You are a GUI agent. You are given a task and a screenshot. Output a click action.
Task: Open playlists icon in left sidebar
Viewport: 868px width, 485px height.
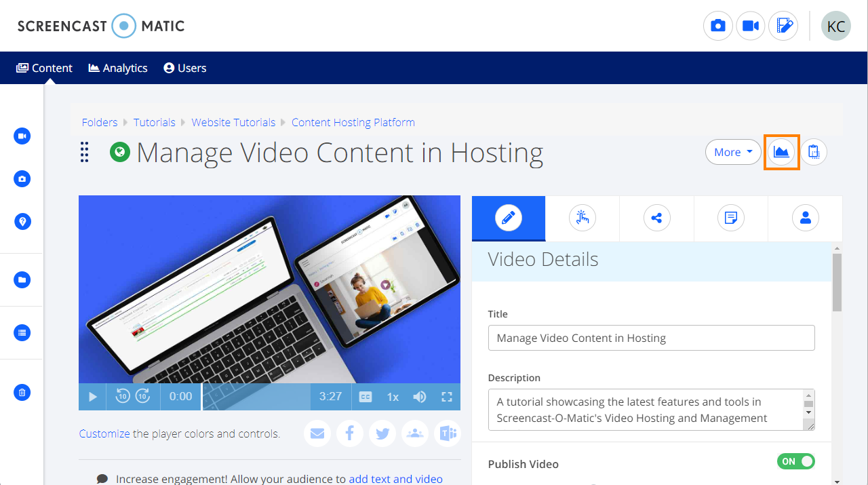pyautogui.click(x=22, y=333)
